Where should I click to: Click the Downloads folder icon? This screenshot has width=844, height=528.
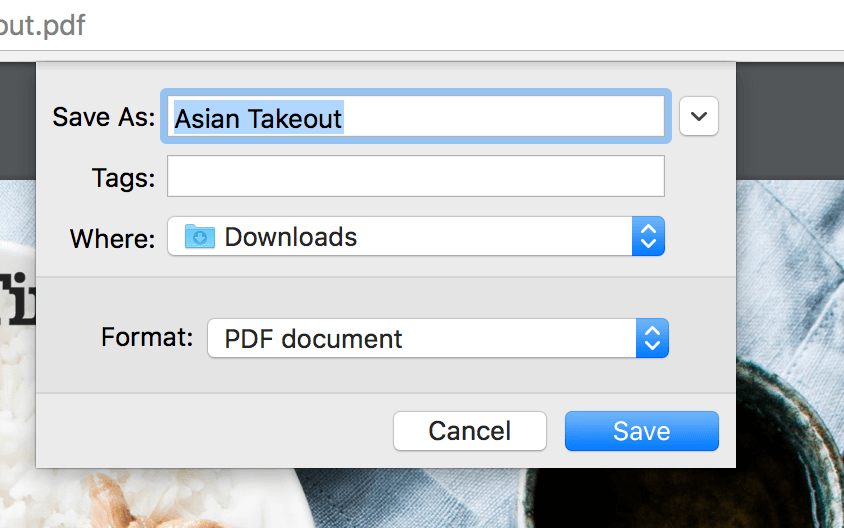200,237
